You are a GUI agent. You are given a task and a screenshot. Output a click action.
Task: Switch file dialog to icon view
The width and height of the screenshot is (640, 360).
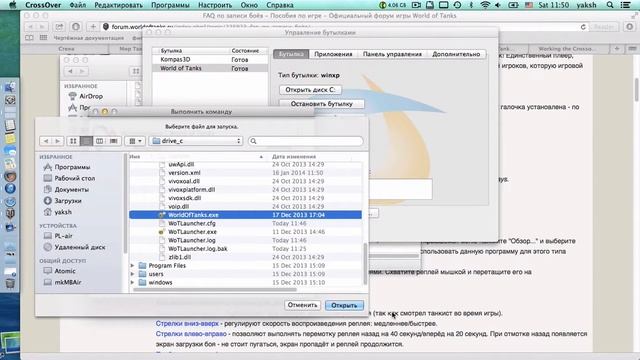pyautogui.click(x=73, y=141)
